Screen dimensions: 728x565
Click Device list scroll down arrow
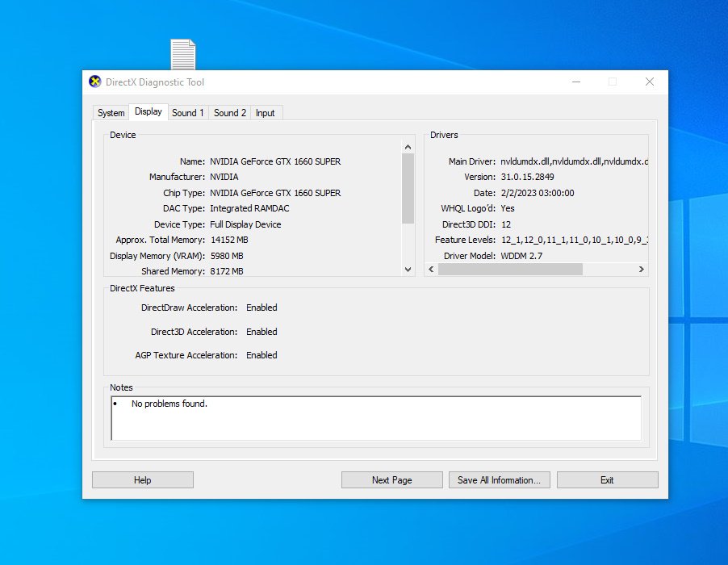pyautogui.click(x=408, y=270)
